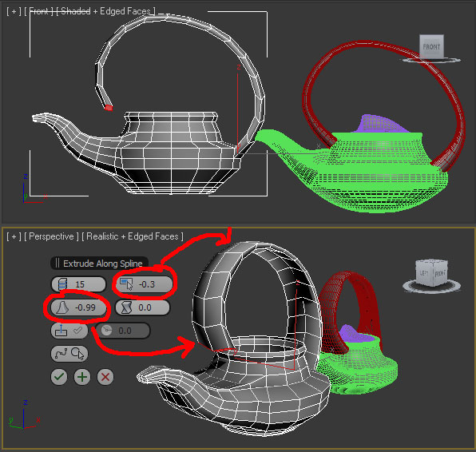Image resolution: width=476 pixels, height=452 pixels.
Task: Open the Perspective point-of-view label menu
Action: (51, 236)
